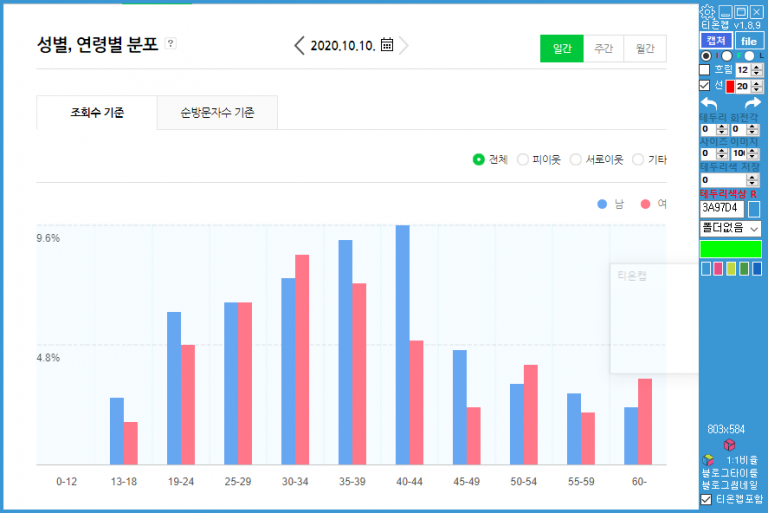Select the 피이돗 radio button

coord(523,159)
